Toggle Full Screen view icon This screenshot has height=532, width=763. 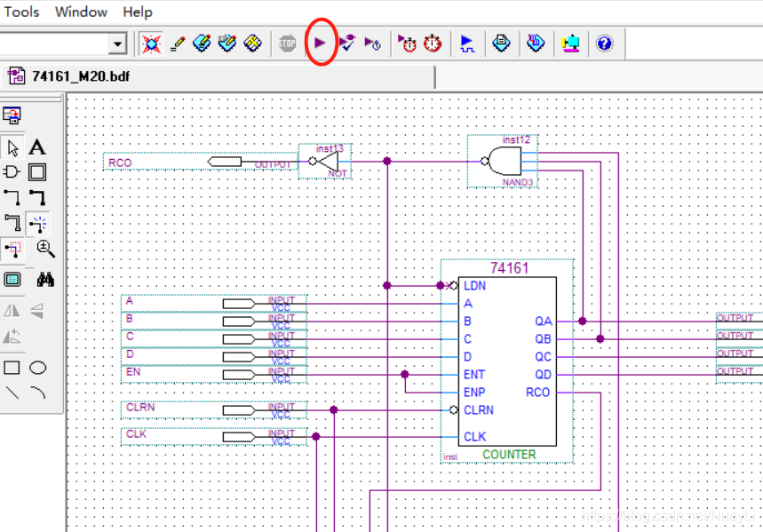click(12, 280)
